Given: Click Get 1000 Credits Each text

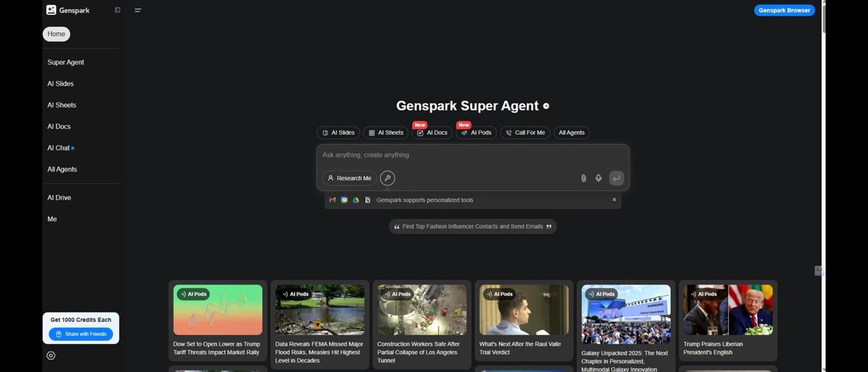Looking at the screenshot, I should click(81, 320).
